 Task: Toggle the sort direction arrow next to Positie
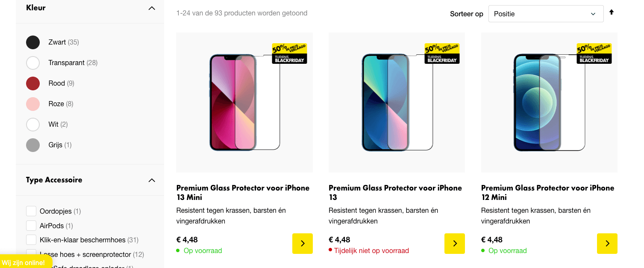click(611, 13)
